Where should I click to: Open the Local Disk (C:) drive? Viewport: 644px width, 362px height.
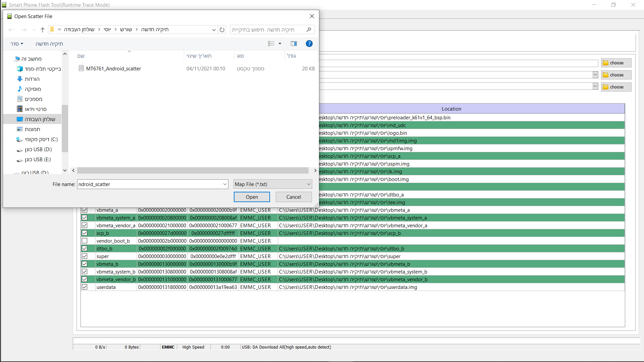pos(38,139)
